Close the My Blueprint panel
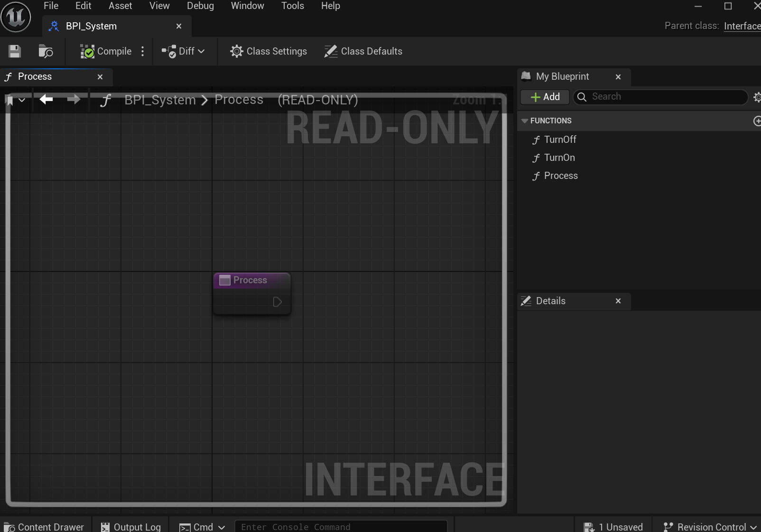The image size is (761, 532). 618,77
